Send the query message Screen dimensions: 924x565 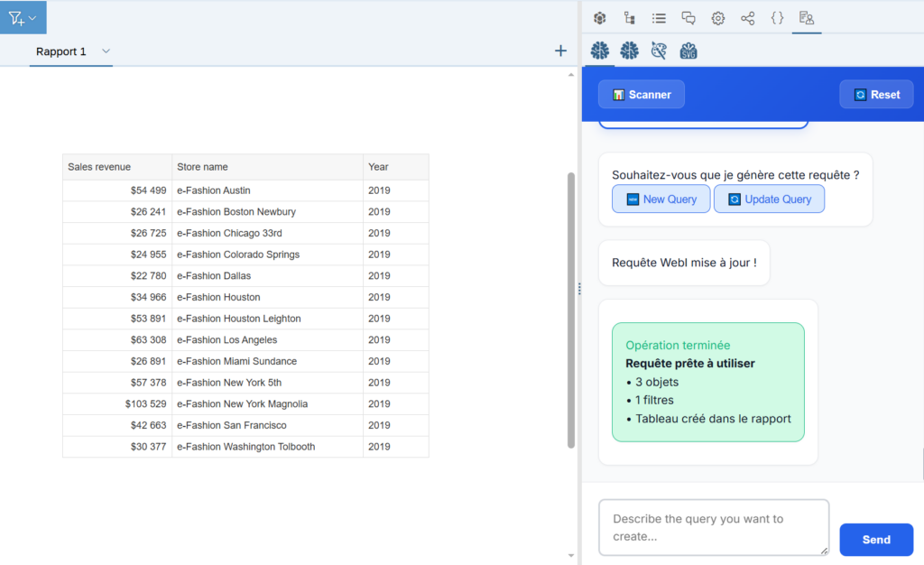click(x=875, y=540)
